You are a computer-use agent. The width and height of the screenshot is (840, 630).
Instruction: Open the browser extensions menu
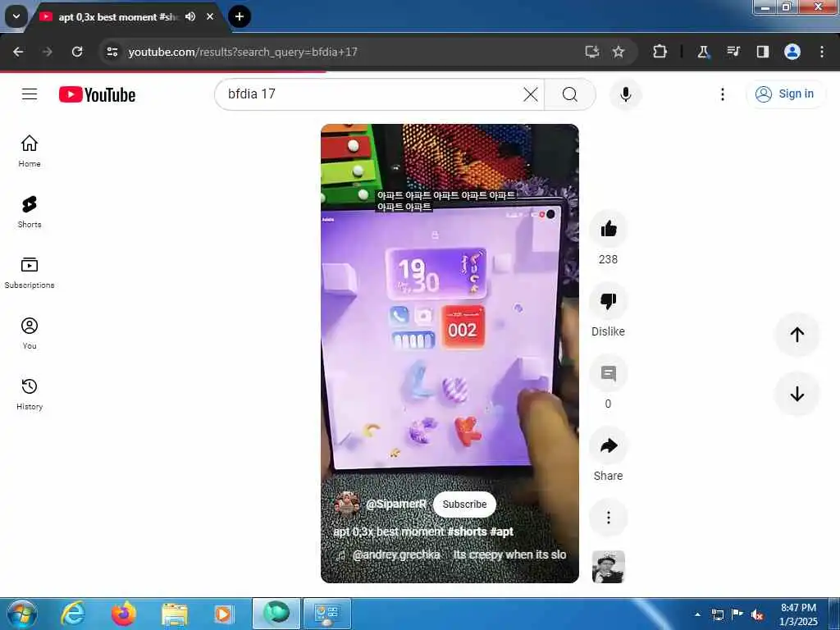660,52
